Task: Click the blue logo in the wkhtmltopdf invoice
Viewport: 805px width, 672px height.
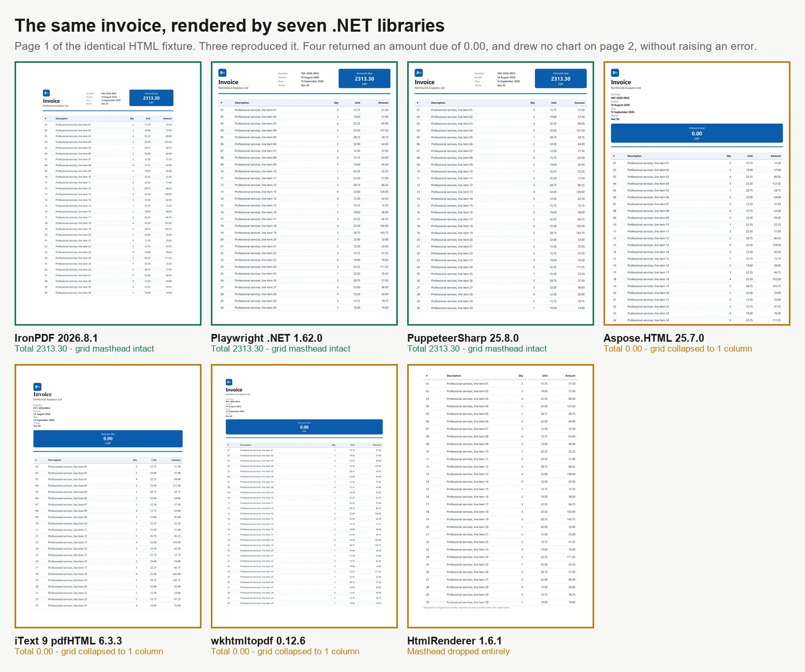Action: 230,383
